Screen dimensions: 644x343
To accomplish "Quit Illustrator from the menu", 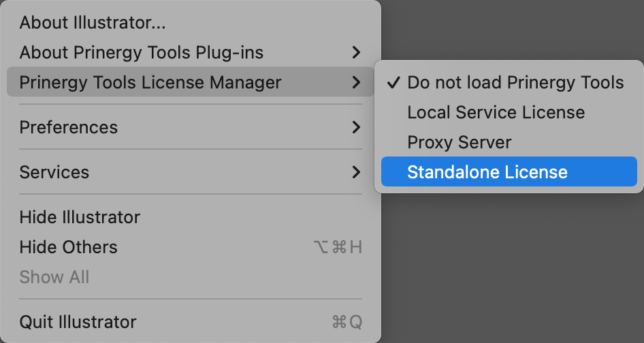I will pyautogui.click(x=78, y=322).
